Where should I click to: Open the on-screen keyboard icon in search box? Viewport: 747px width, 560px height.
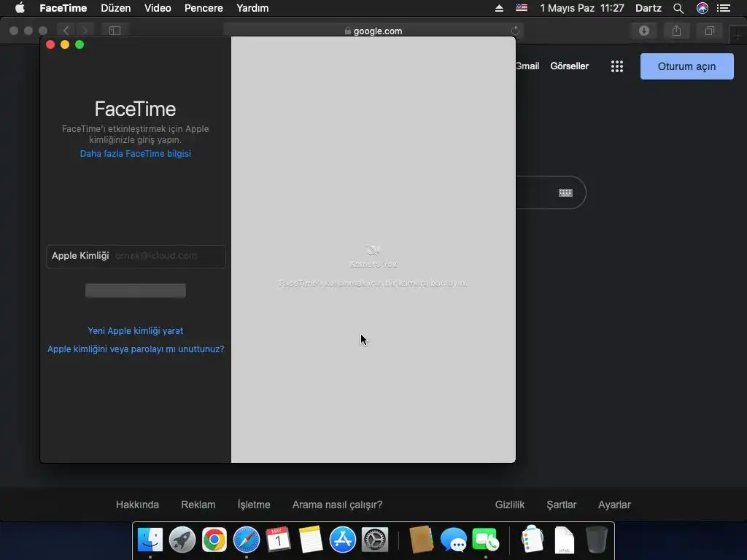pyautogui.click(x=565, y=192)
